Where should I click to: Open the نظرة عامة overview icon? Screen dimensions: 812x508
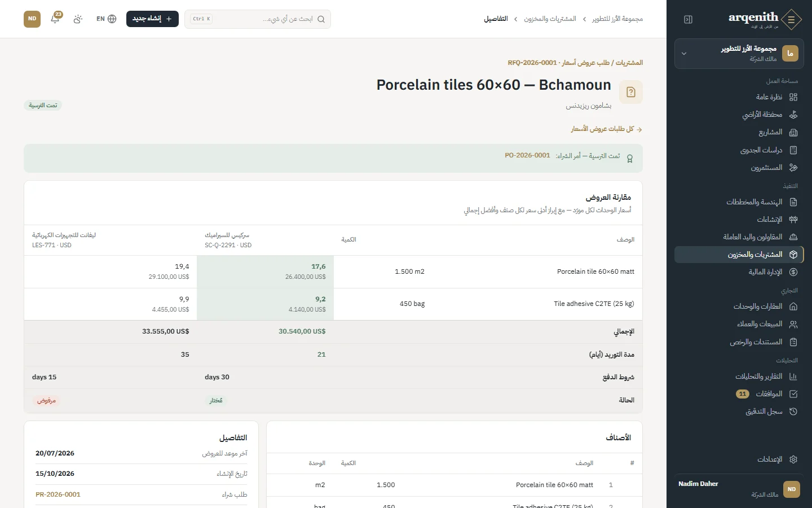tap(793, 97)
